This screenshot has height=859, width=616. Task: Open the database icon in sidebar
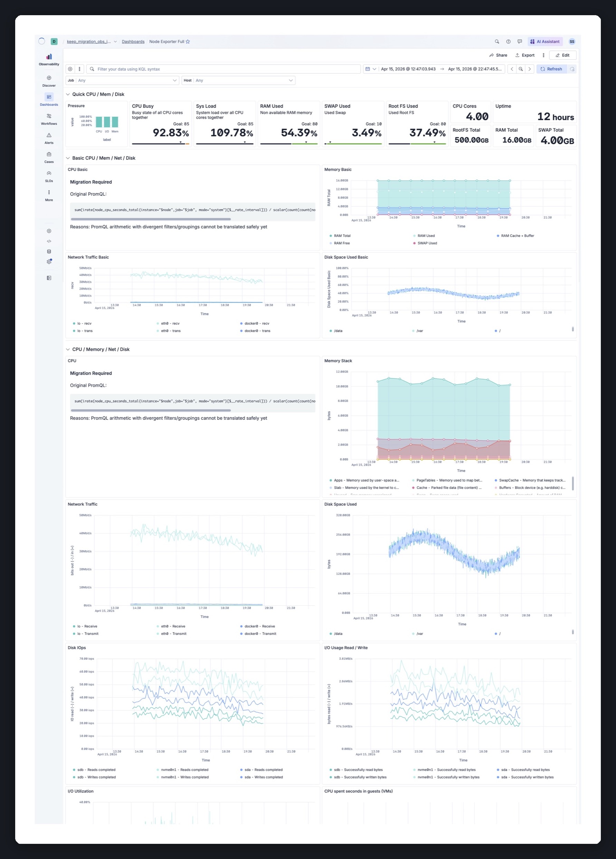pos(49,251)
